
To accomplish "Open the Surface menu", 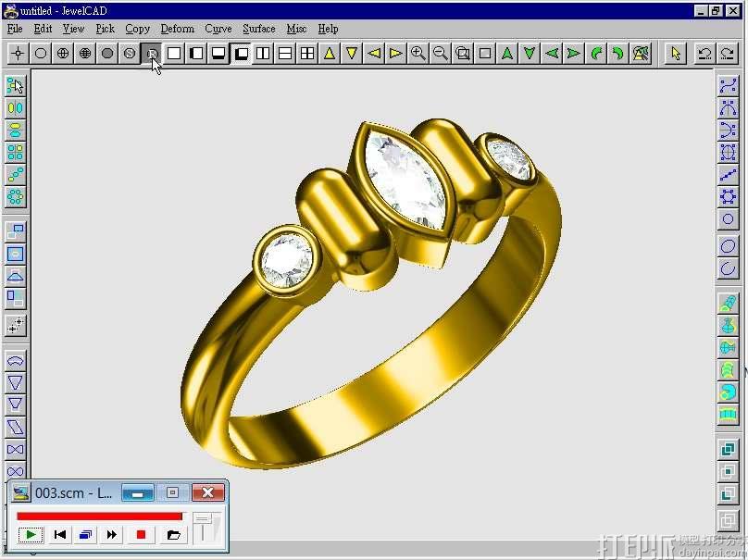I will tap(259, 29).
